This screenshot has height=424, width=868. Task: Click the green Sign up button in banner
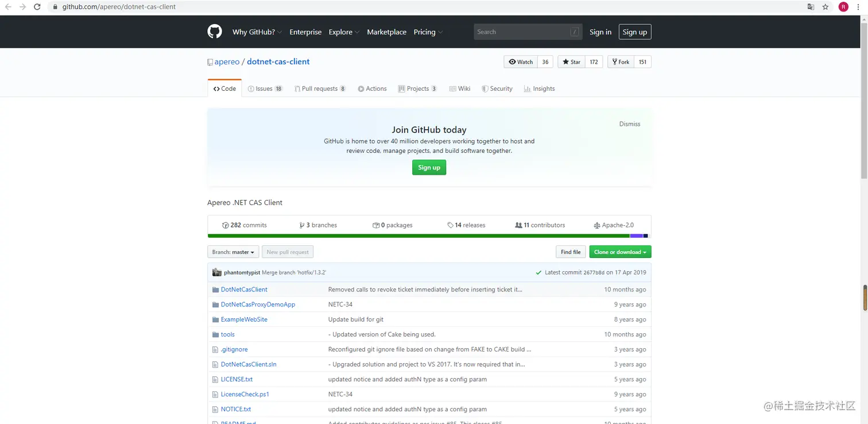point(429,167)
